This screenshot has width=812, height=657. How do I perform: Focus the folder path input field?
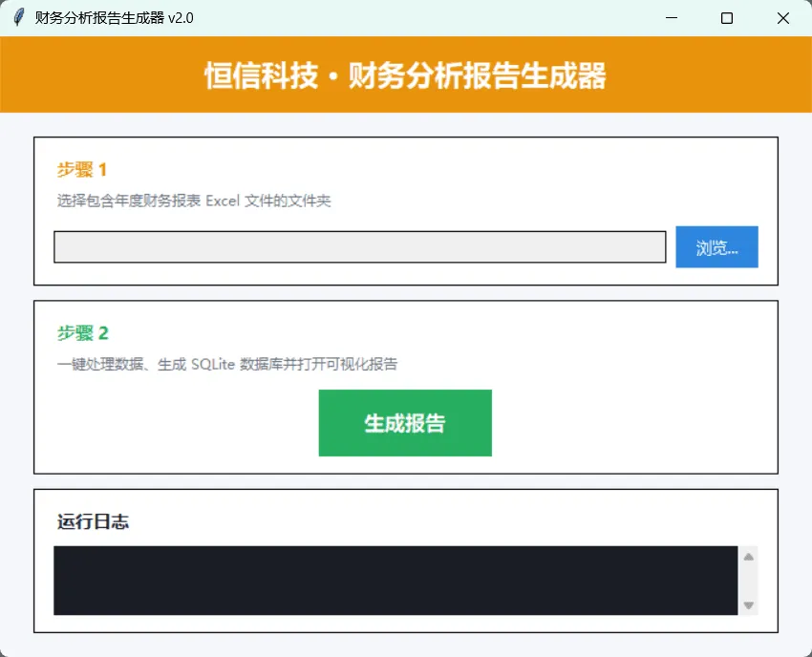tap(360, 247)
